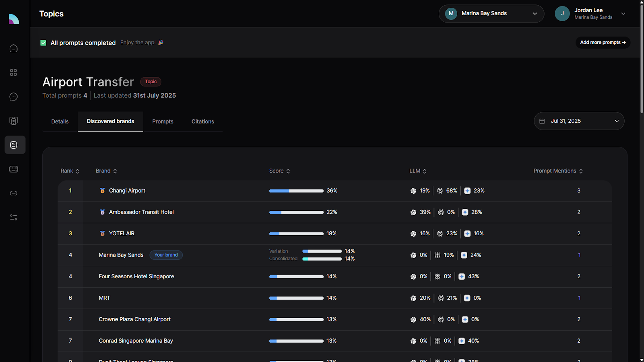The width and height of the screenshot is (644, 362).
Task: Click the ChatGPT icon in Changi Airport row
Action: 413,191
